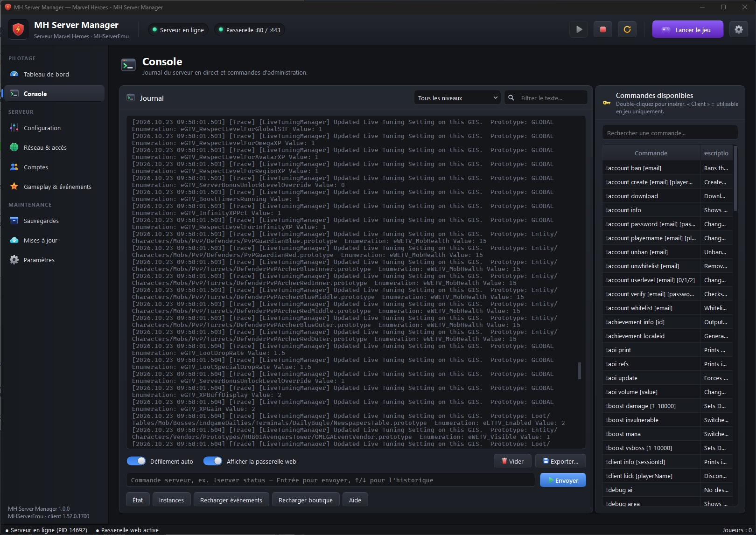
Task: Toggle Afficher la passerelle web switch
Action: [x=213, y=461]
